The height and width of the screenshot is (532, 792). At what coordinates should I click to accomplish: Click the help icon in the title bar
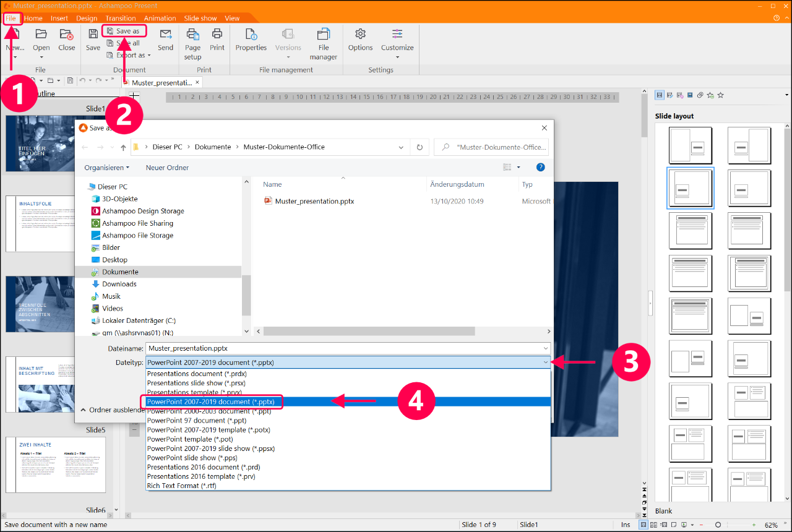tap(777, 18)
